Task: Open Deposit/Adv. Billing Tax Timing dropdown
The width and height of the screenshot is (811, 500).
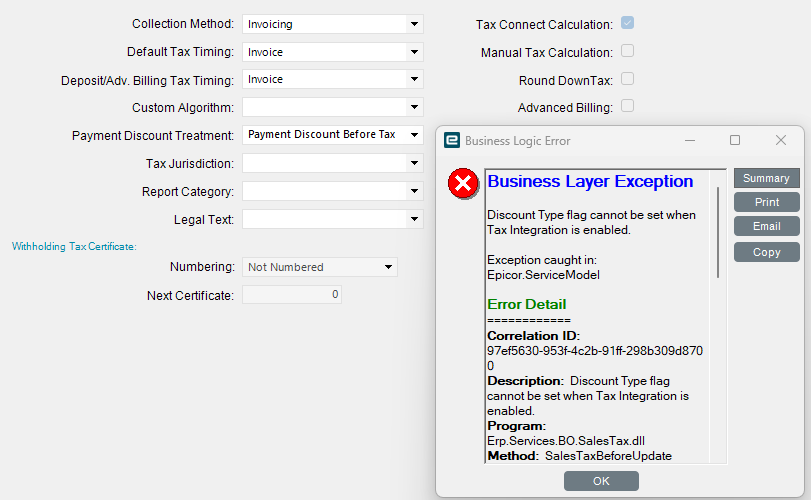Action: (x=333, y=80)
